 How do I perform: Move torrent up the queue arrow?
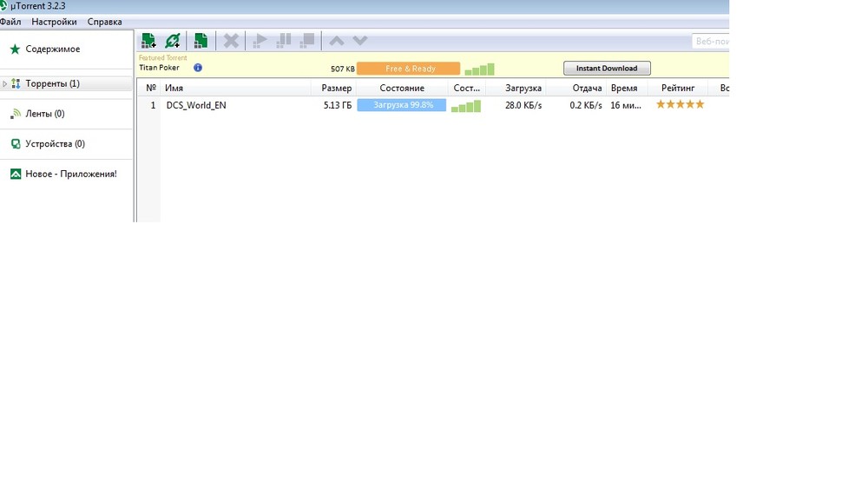point(337,41)
